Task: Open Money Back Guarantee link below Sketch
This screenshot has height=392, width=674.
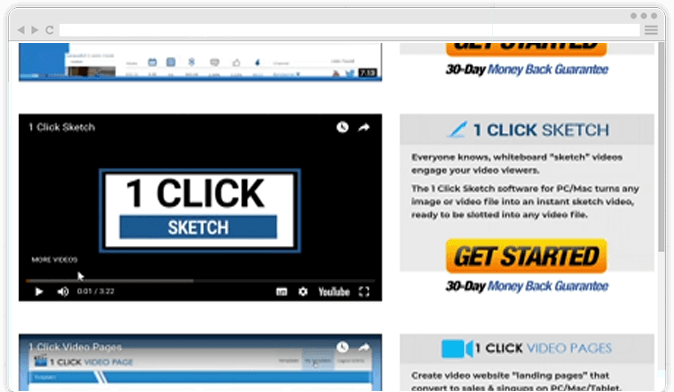Action: 548,286
